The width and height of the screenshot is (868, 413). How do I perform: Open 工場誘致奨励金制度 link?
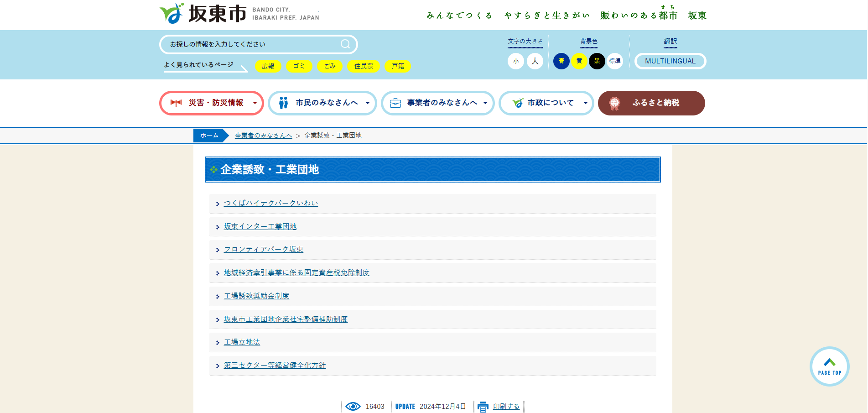point(256,296)
